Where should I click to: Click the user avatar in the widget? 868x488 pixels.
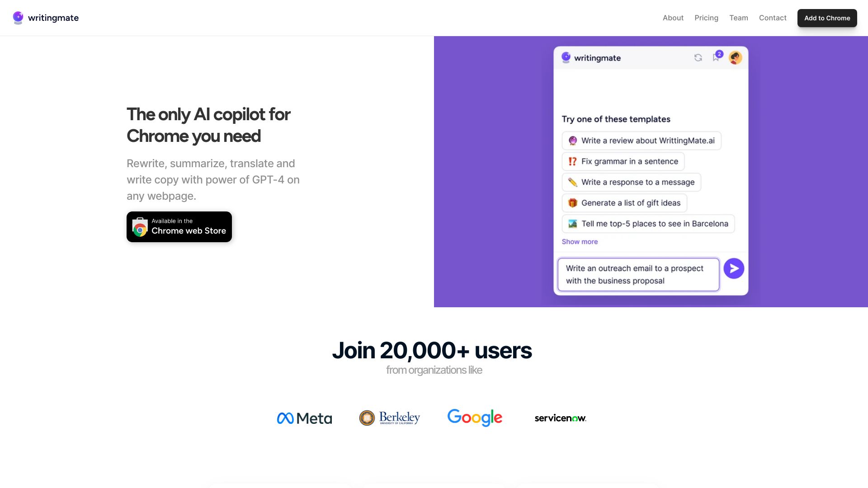735,58
